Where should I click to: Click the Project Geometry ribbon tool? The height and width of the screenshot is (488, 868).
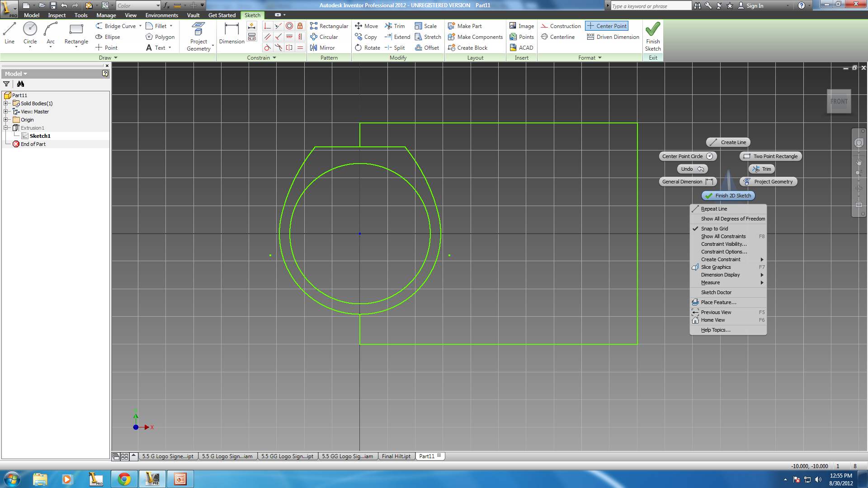198,37
